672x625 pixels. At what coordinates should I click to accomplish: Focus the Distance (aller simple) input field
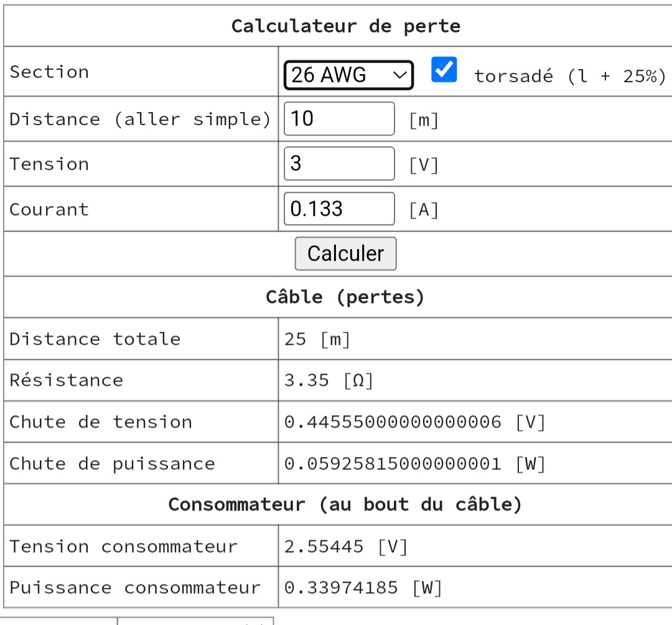(x=339, y=119)
